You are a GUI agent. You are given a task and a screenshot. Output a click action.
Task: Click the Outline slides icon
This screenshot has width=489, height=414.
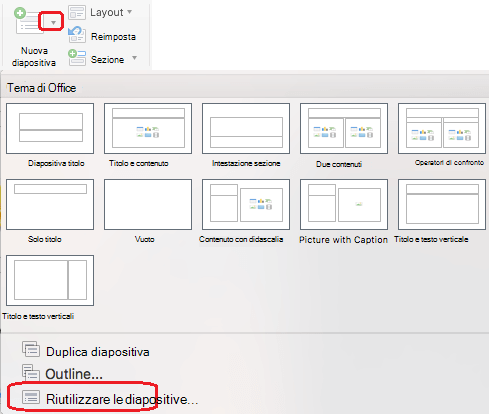point(31,372)
